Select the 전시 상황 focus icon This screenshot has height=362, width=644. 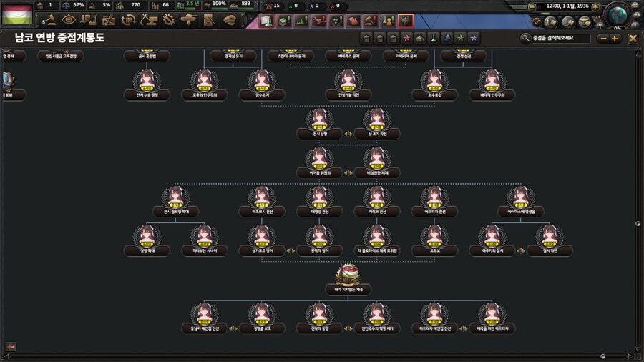tap(319, 119)
